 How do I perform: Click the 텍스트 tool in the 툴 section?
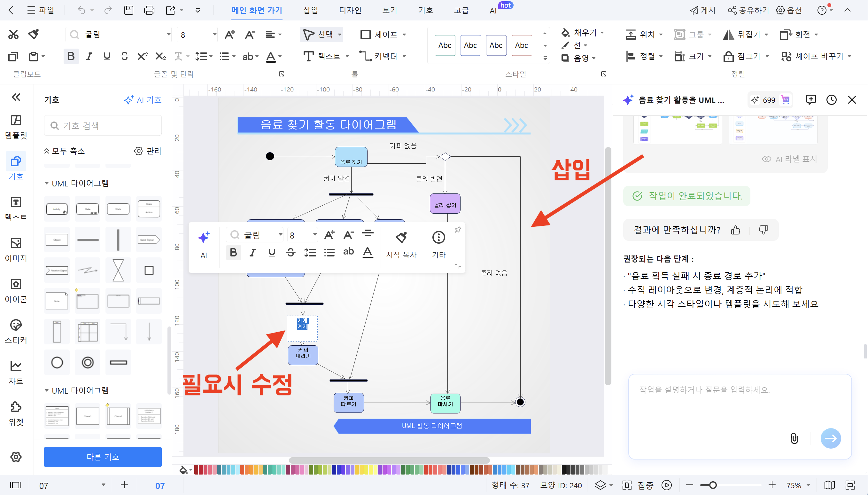point(325,56)
